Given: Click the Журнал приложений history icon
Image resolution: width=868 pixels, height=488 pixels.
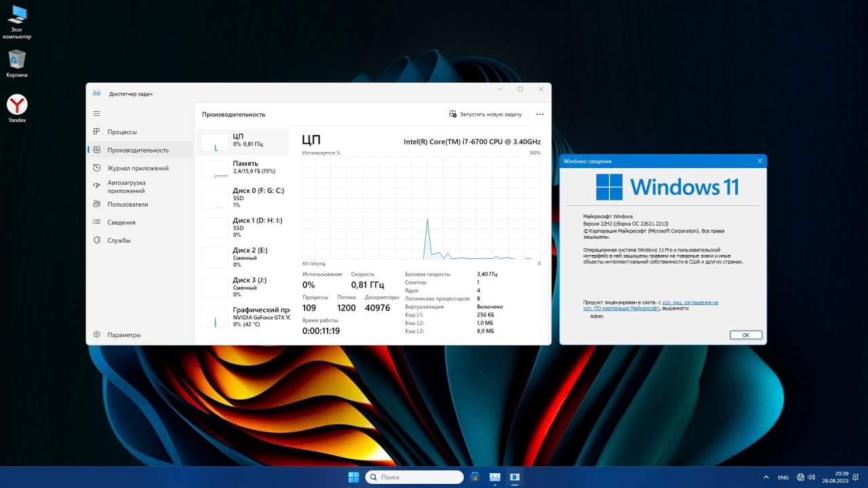Looking at the screenshot, I should (x=97, y=168).
